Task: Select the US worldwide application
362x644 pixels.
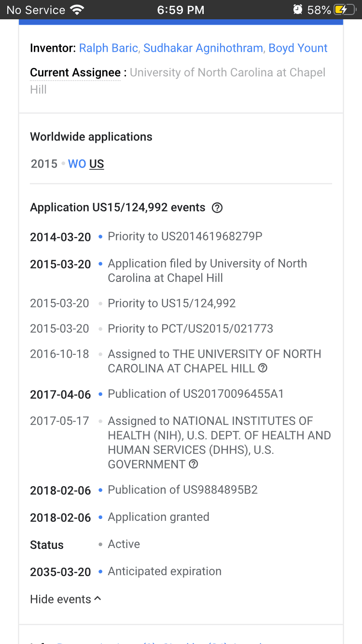Action: coord(97,164)
